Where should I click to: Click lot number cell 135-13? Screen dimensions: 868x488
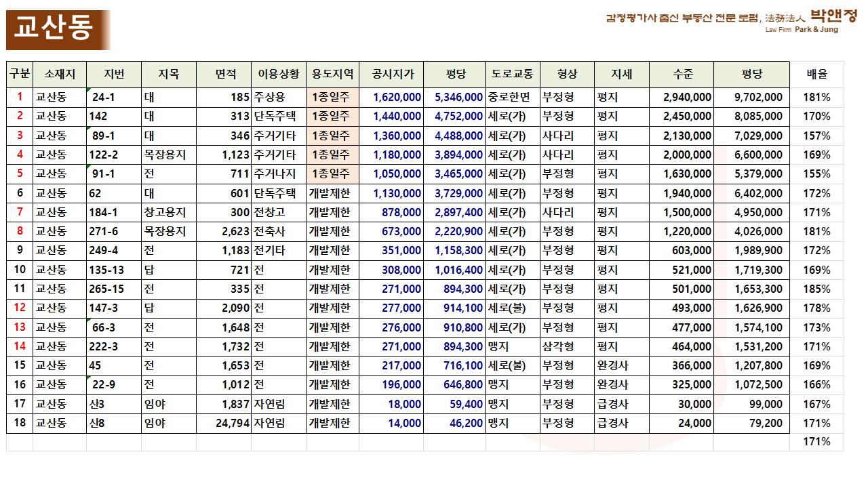114,270
